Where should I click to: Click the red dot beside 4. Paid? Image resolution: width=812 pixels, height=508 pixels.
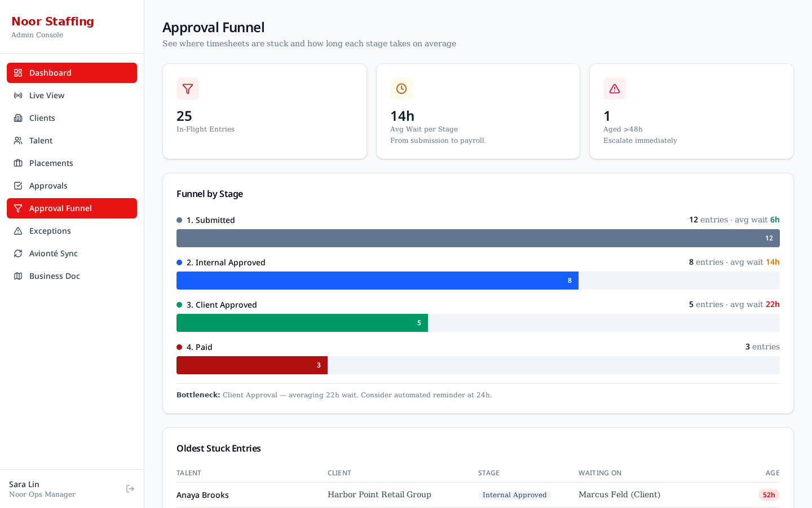click(179, 347)
